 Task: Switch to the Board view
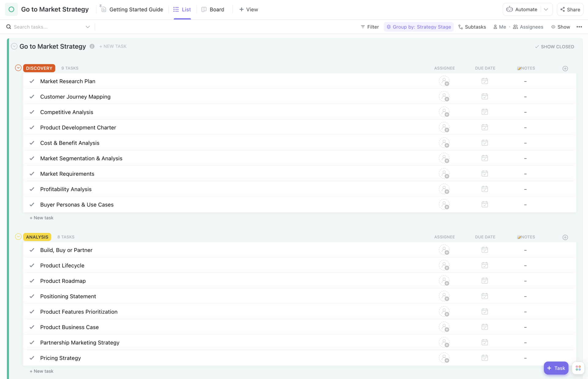tap(213, 9)
